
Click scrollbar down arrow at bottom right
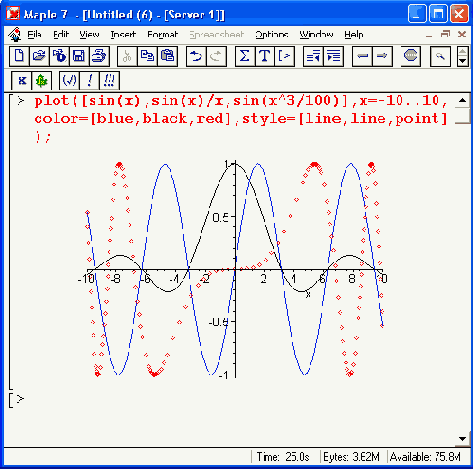tap(462, 439)
